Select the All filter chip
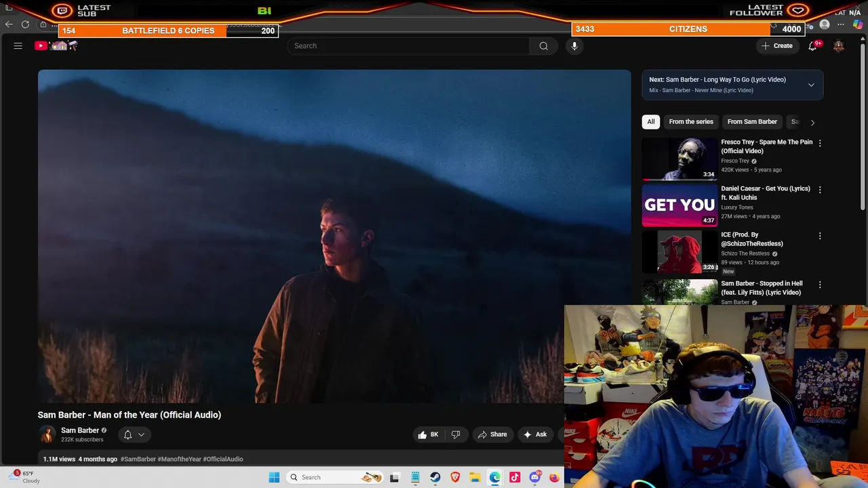This screenshot has height=488, width=868. click(x=651, y=122)
